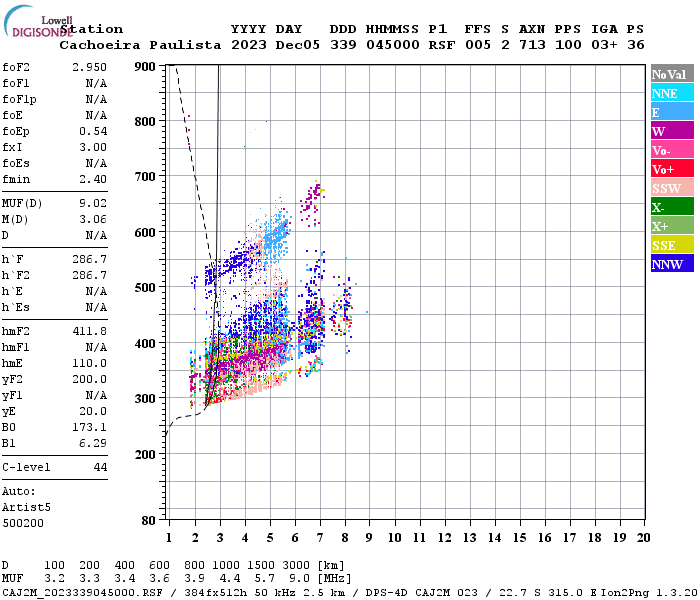Click the Lowell Digisonde logo
Image resolution: width=700 pixels, height=600 pixels.
(38, 21)
